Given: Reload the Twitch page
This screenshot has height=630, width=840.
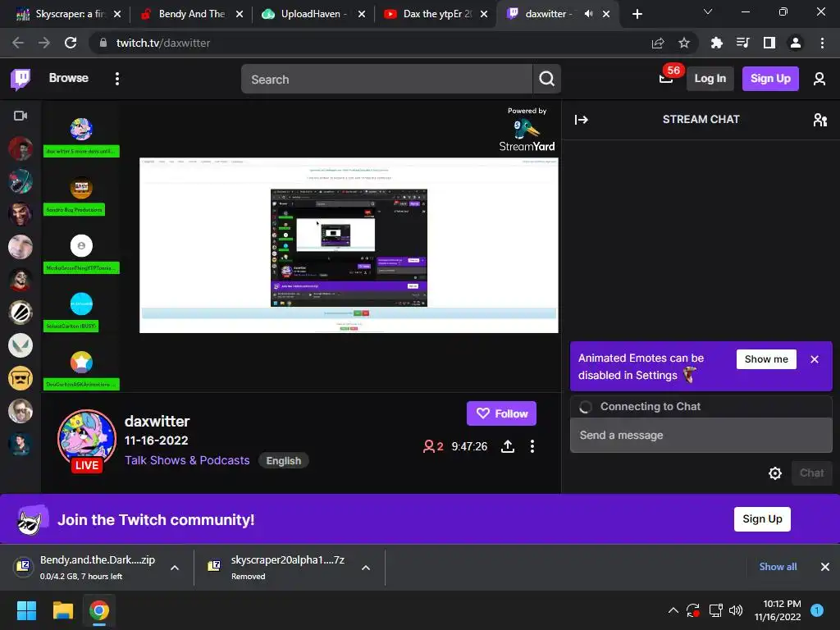Looking at the screenshot, I should [x=71, y=43].
